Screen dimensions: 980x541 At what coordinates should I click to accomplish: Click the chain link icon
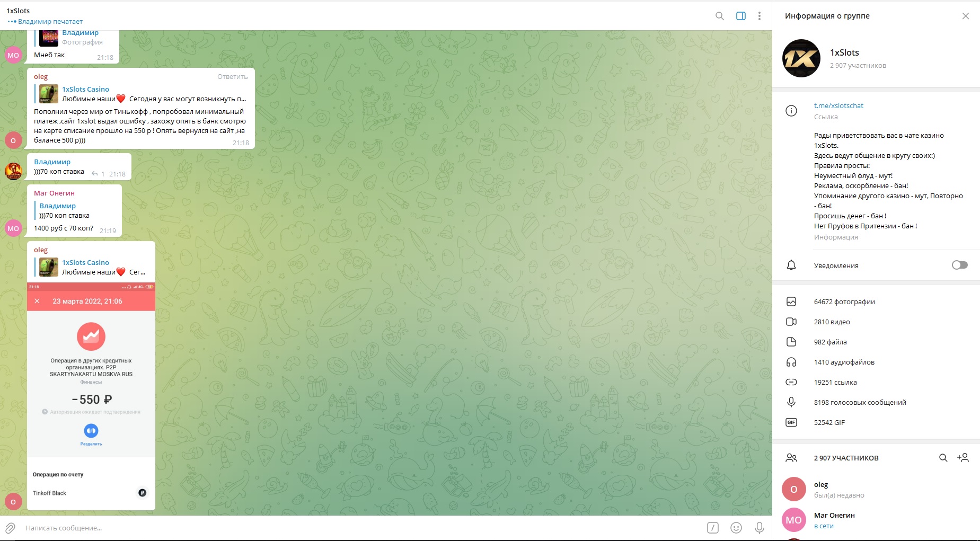pyautogui.click(x=791, y=382)
